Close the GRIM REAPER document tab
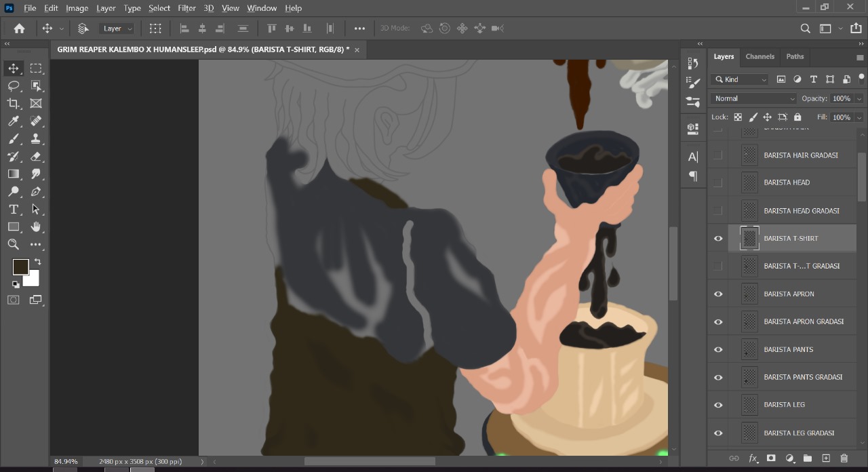This screenshot has height=472, width=868. 357,50
